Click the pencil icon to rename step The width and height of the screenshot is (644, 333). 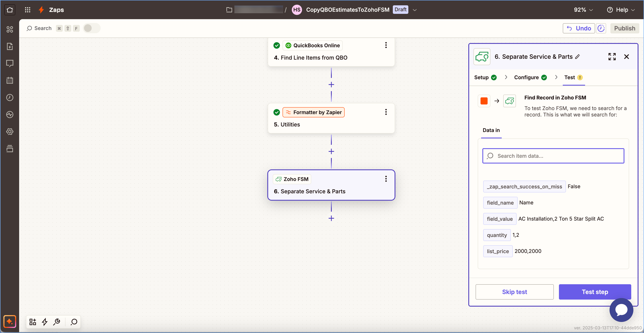coord(577,57)
